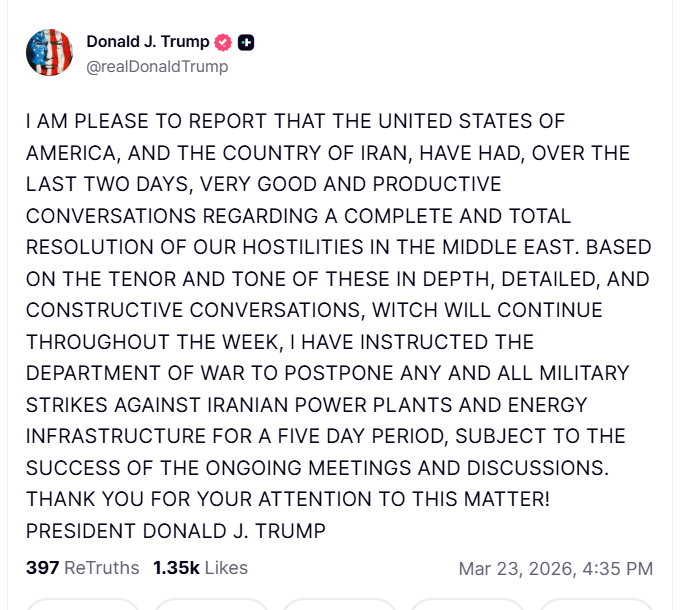Screen dimensions: 684x610
Task: Click the "PRESIDENT DONALD J. TRUMP" signature line
Action: coord(176,531)
